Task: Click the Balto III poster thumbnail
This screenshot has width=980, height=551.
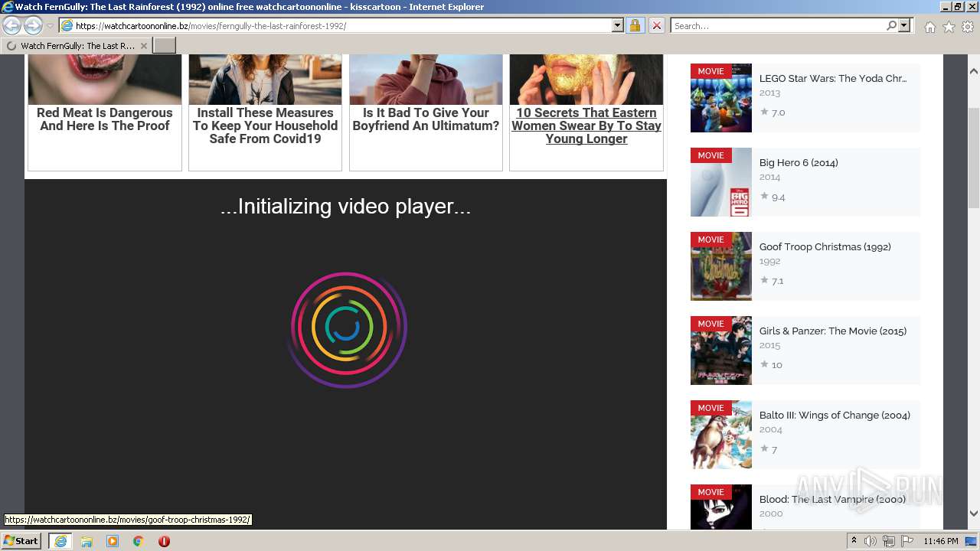Action: [x=721, y=435]
